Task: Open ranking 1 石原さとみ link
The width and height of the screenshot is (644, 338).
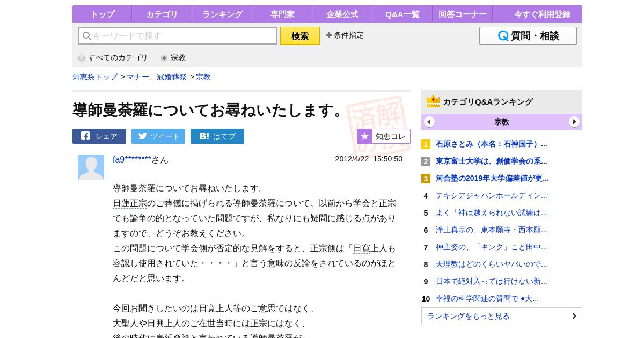Action: [492, 144]
